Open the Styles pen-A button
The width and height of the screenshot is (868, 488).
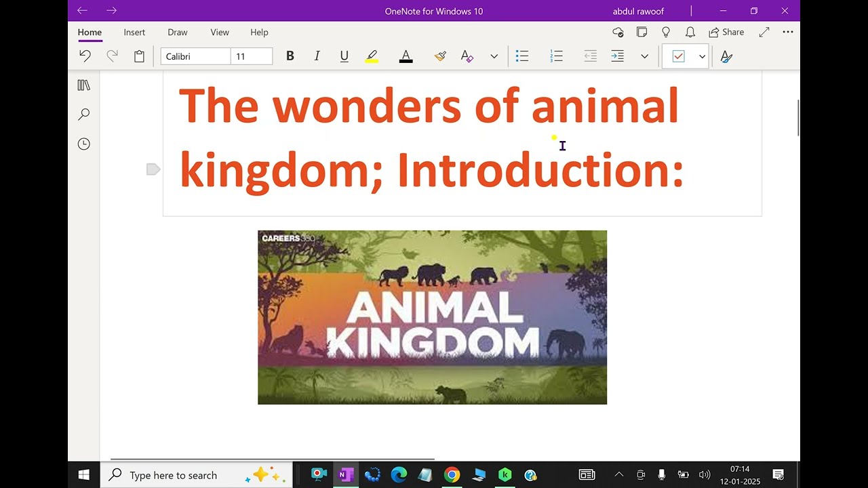coord(726,56)
